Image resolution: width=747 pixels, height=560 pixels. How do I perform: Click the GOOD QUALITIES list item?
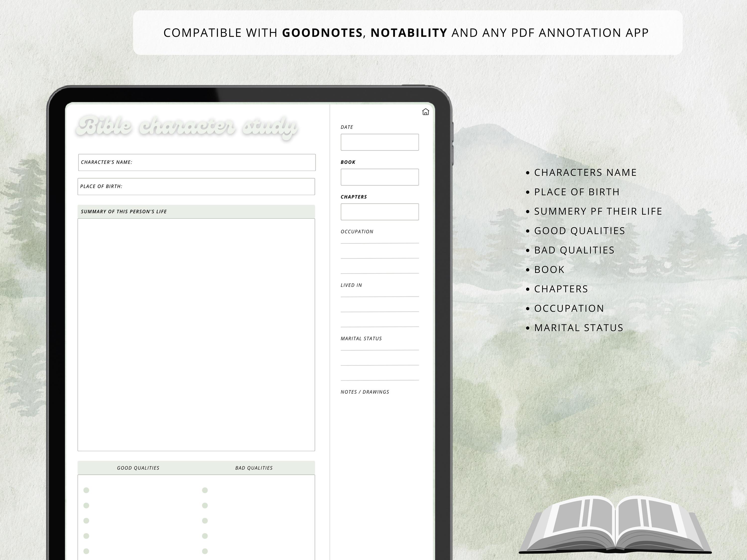(579, 231)
